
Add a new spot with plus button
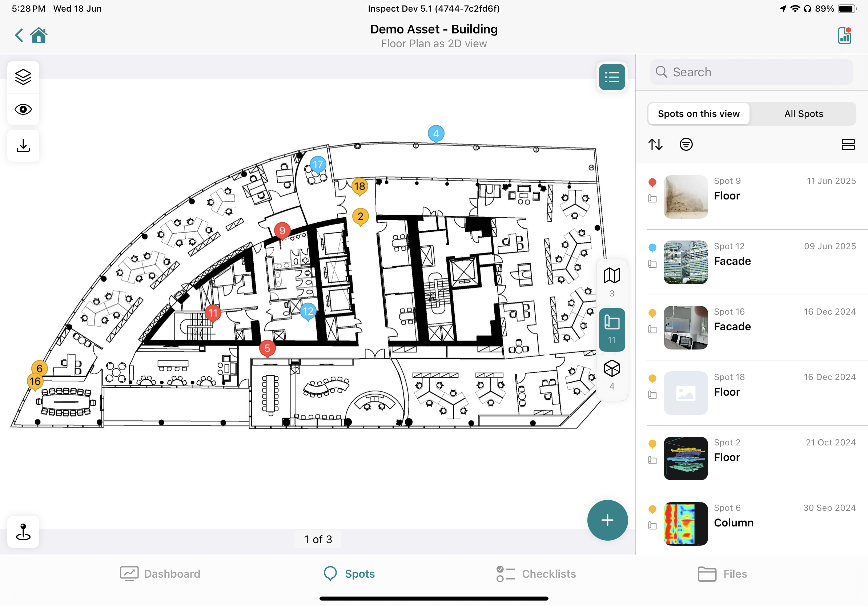(607, 520)
